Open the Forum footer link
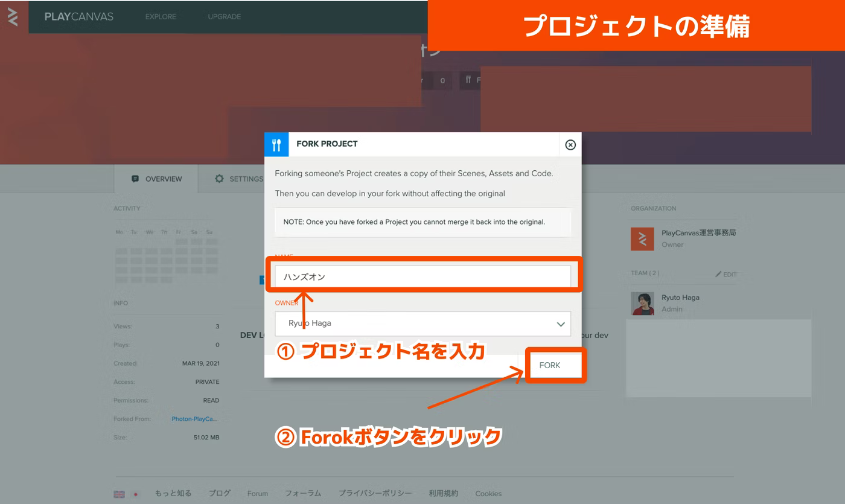This screenshot has height=504, width=845. tap(258, 494)
